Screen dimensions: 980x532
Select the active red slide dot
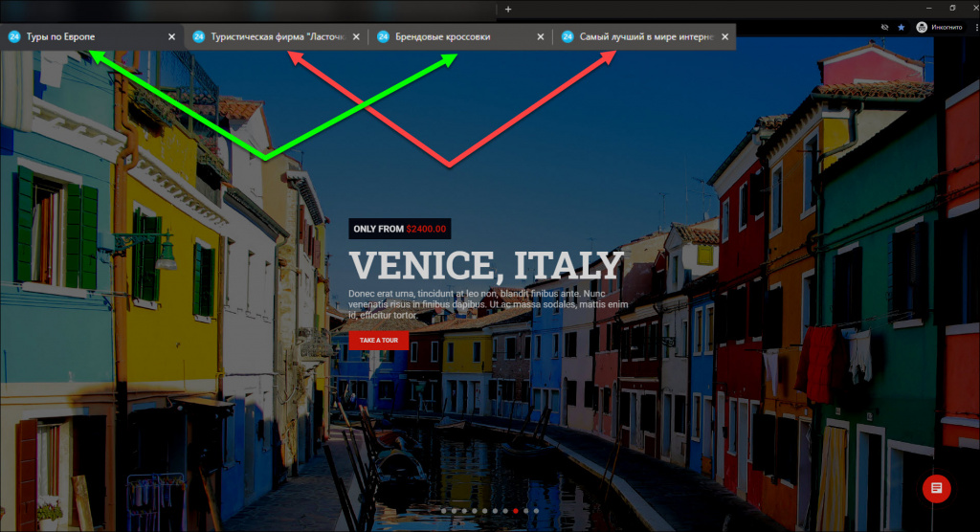(516, 511)
